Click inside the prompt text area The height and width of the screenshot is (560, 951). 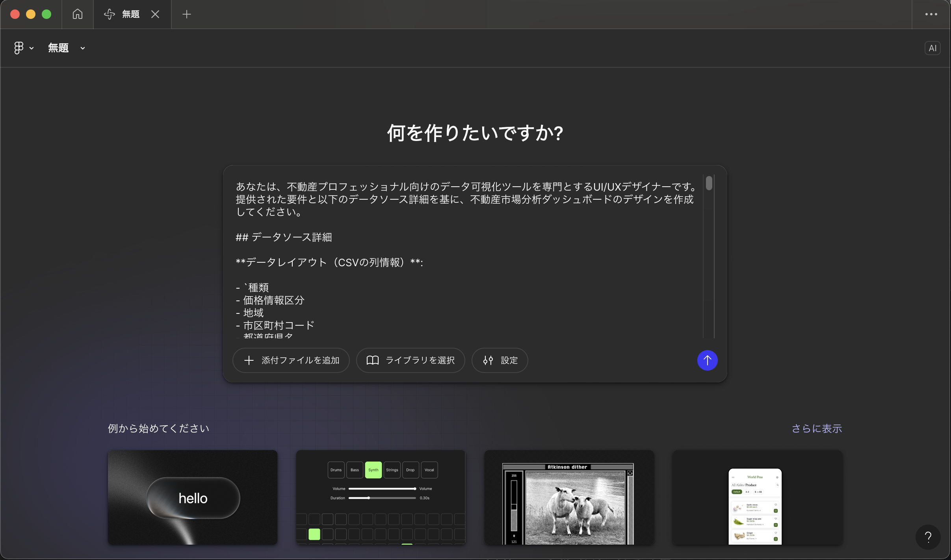pyautogui.click(x=465, y=256)
